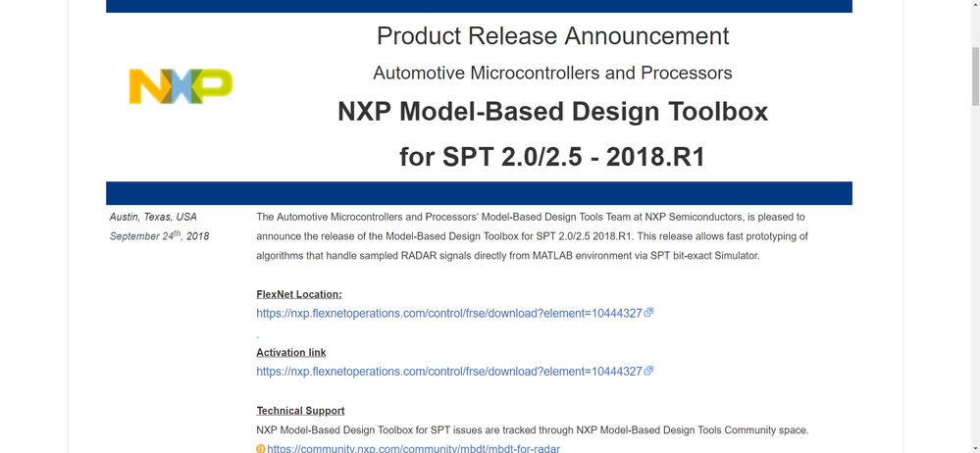Click 'Automotive Microcontrollers and Processors' subtitle
Image resolution: width=980 pixels, height=453 pixels.
click(552, 74)
